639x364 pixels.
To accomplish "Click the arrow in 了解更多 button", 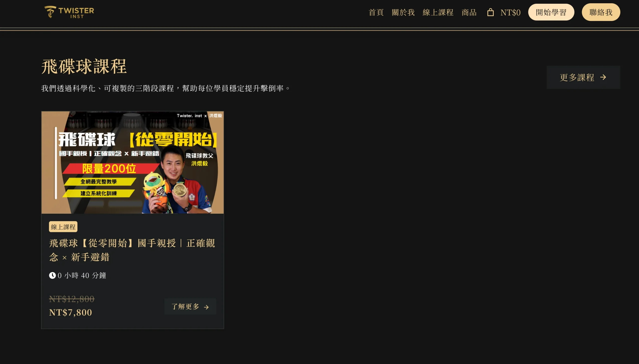I will tap(206, 307).
